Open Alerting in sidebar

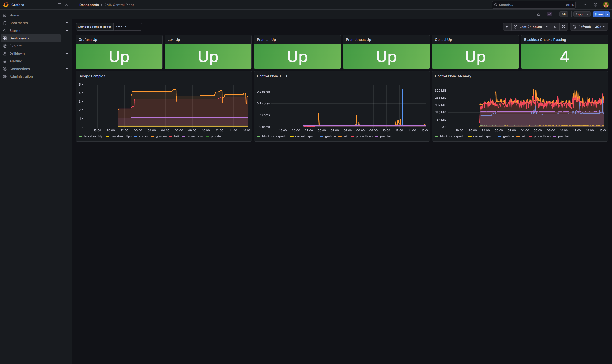point(16,61)
